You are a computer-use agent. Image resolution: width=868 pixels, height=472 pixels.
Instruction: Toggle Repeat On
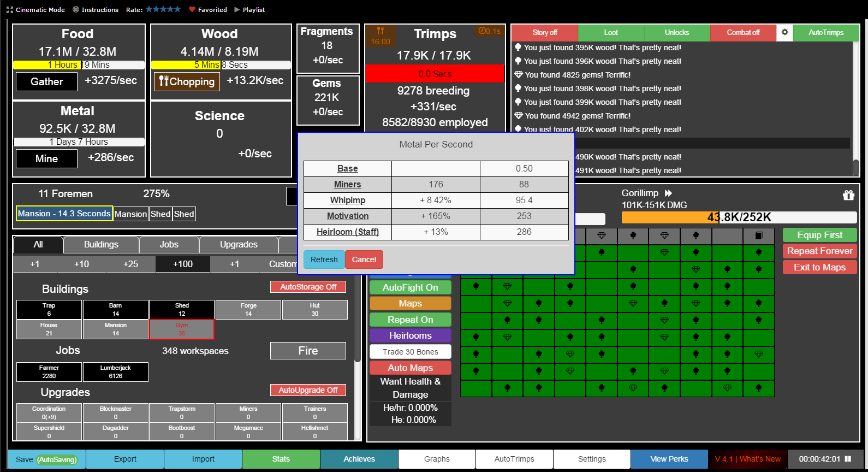(x=411, y=320)
